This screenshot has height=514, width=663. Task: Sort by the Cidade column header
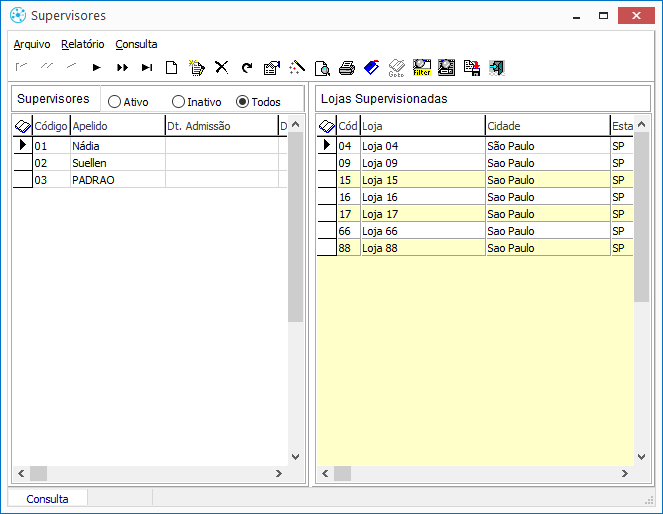pos(546,126)
